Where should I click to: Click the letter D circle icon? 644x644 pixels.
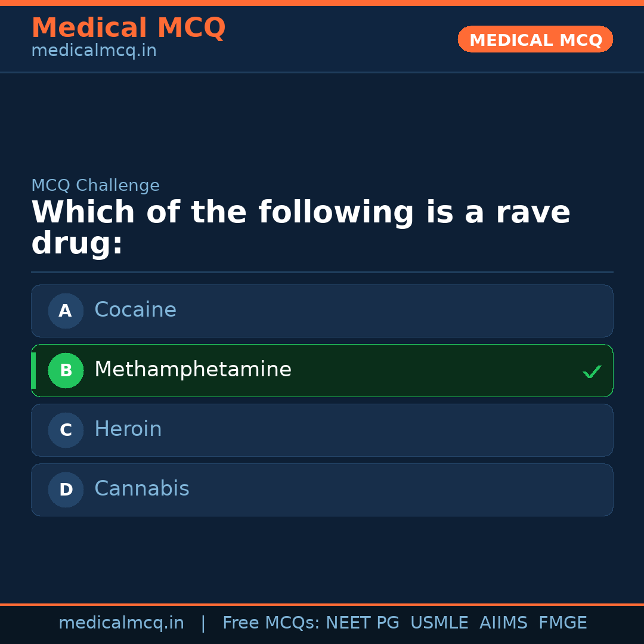[66, 490]
